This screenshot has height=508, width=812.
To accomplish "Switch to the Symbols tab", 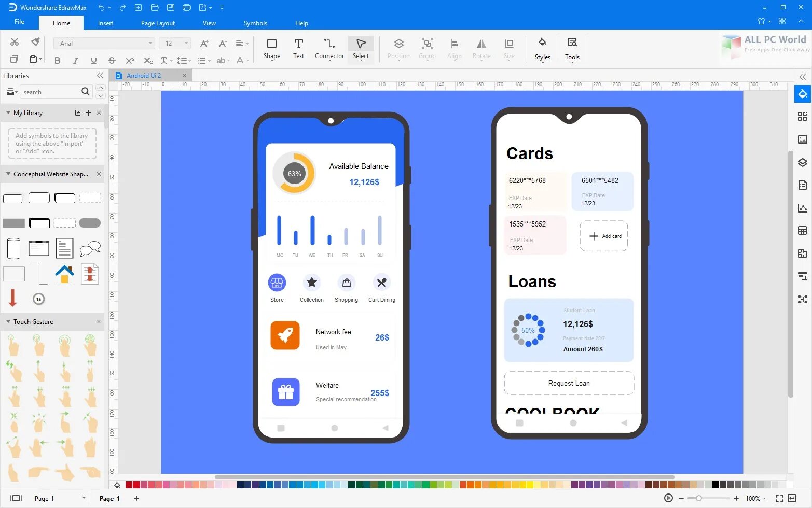I will pos(255,23).
